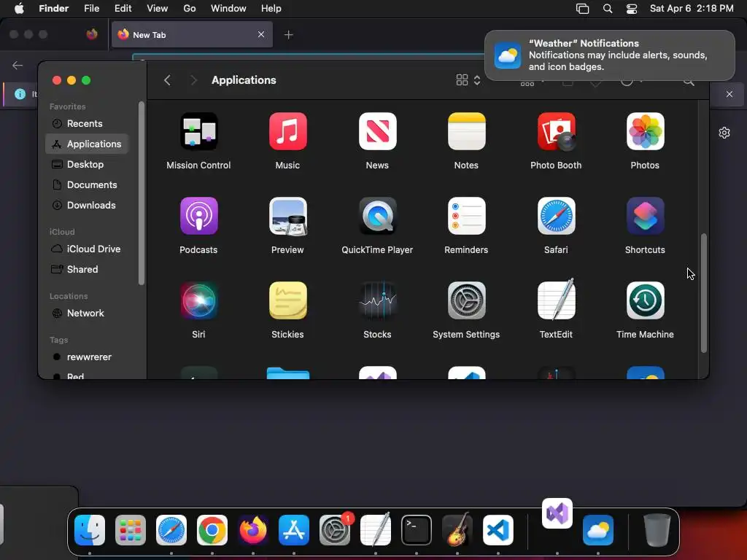Open the News app icon

coord(377,131)
